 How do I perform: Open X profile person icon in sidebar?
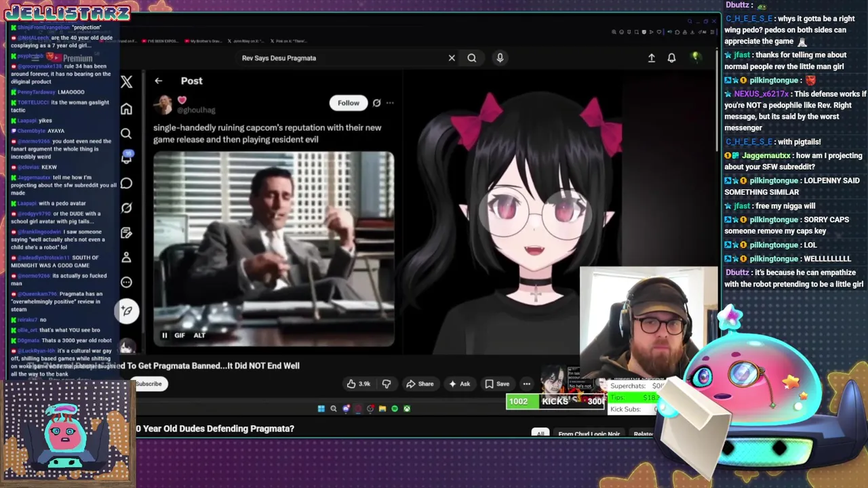(126, 258)
